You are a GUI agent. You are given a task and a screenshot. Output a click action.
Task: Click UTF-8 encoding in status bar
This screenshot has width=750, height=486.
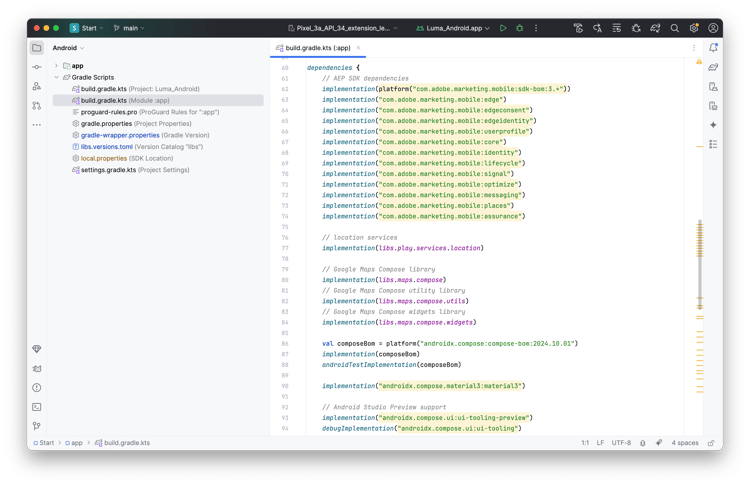pos(621,443)
